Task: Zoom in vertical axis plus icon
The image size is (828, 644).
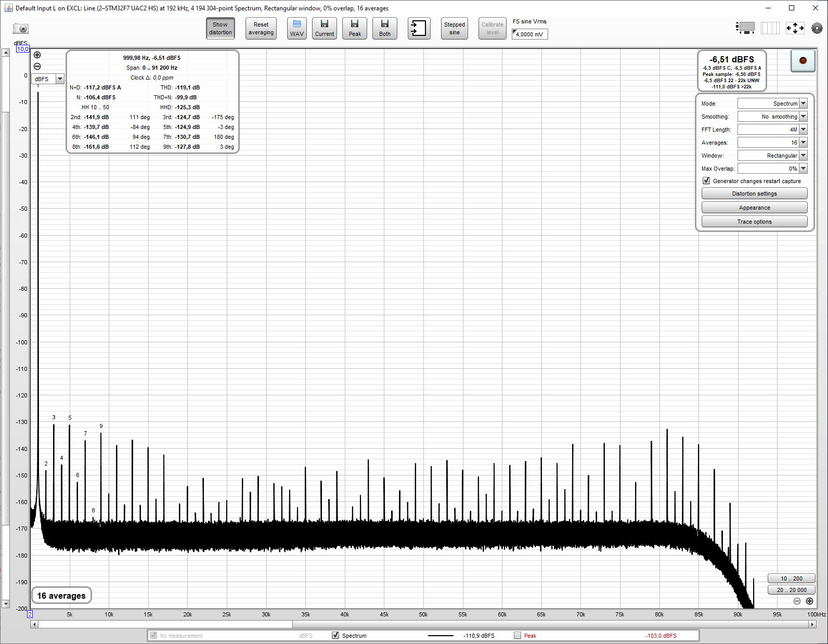Action: click(x=37, y=55)
